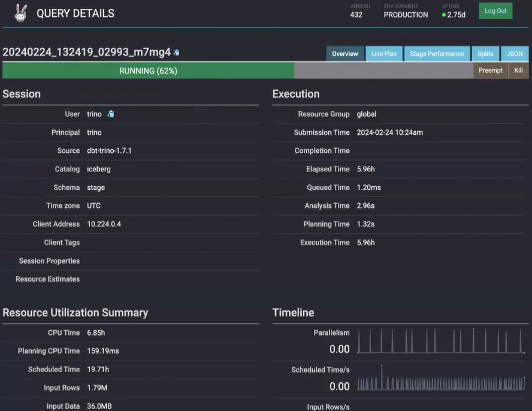Click the green uptime status dot

[444, 15]
